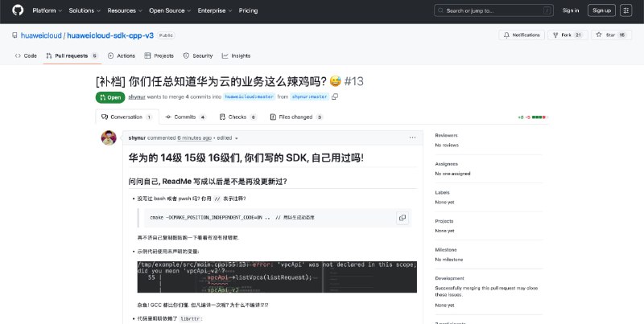This screenshot has height=324, width=644.
Task: Open huaweicloud owner link
Action: pos(41,35)
